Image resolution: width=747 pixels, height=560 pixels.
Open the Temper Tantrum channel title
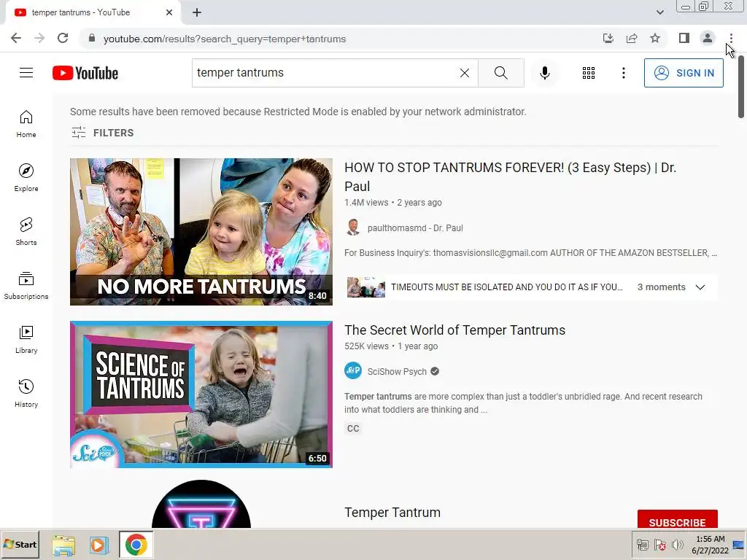(x=392, y=513)
